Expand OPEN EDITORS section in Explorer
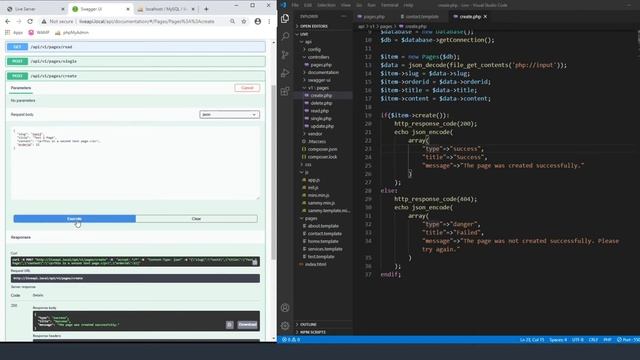 [x=313, y=26]
